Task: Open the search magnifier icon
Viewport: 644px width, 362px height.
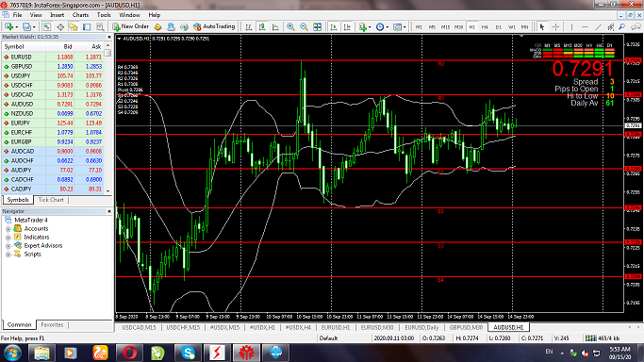Action: pyautogui.click(x=622, y=26)
